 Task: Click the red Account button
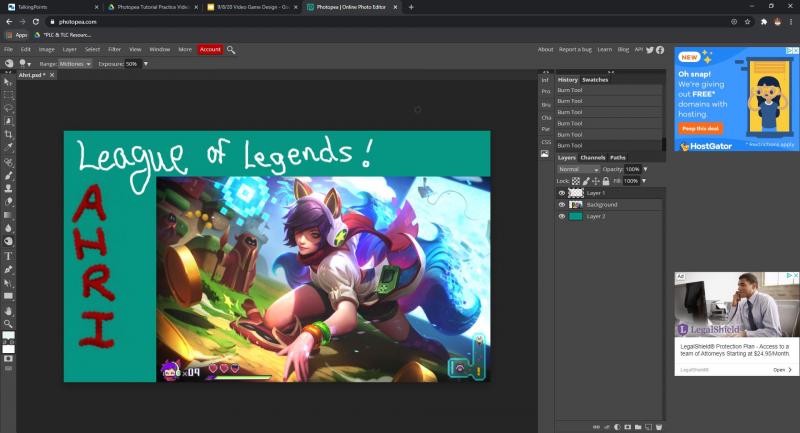coord(210,49)
